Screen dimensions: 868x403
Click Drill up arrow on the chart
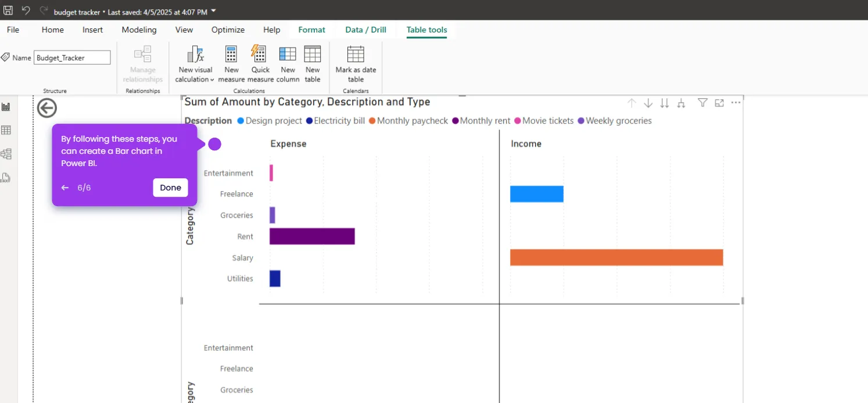632,103
